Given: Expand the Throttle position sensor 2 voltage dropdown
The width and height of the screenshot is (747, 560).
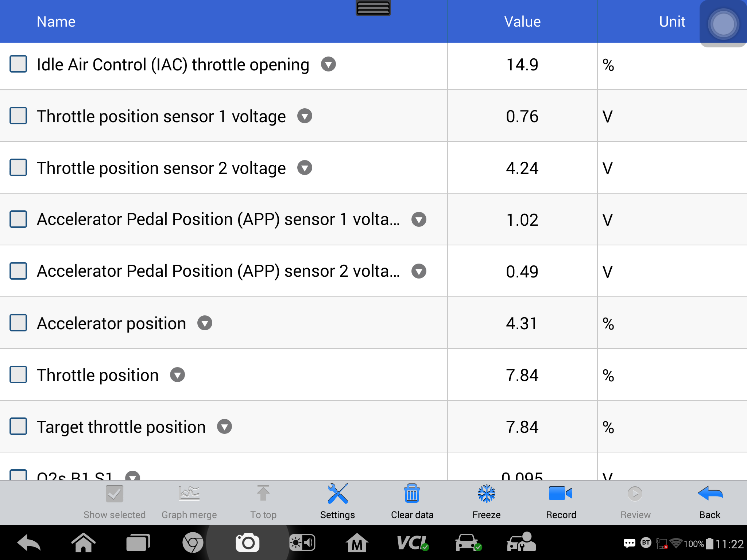Looking at the screenshot, I should [x=305, y=168].
